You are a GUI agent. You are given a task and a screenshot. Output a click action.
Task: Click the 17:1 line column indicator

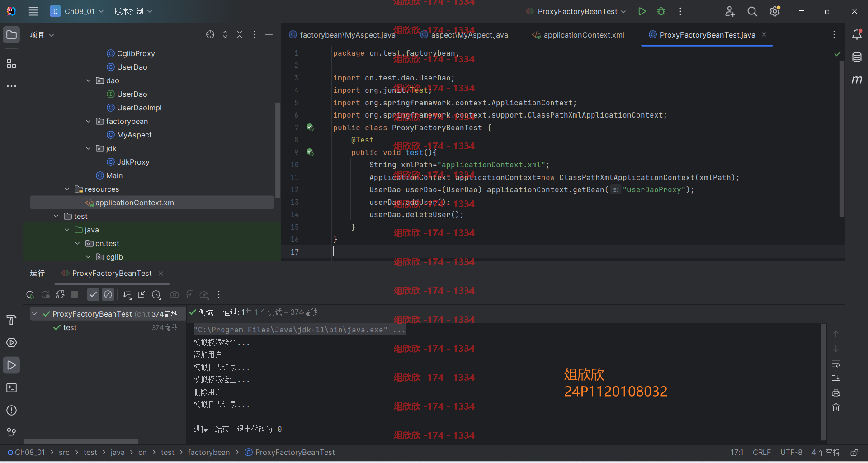tap(737, 452)
